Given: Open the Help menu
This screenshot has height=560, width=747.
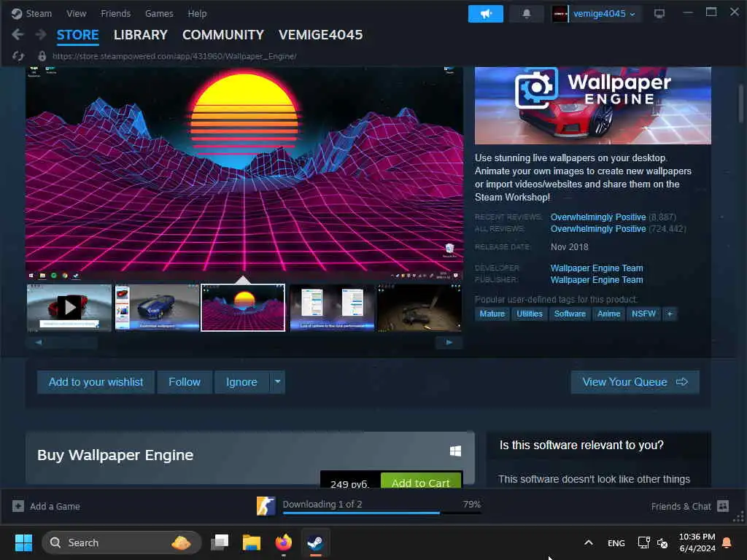Looking at the screenshot, I should (197, 13).
